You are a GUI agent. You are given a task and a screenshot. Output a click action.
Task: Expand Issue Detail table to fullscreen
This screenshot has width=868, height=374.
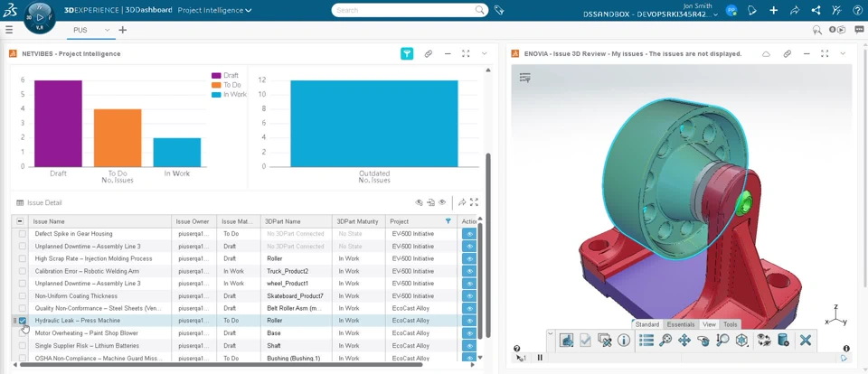click(x=475, y=202)
